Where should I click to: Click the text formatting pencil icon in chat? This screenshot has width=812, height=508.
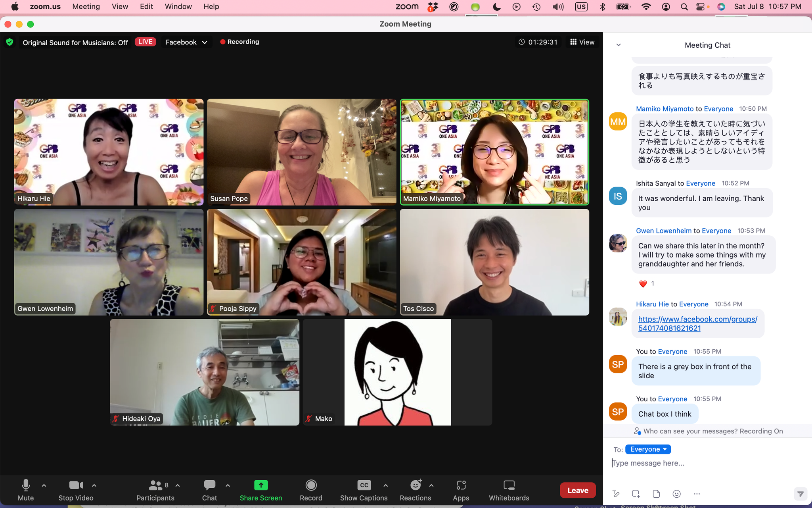616,494
